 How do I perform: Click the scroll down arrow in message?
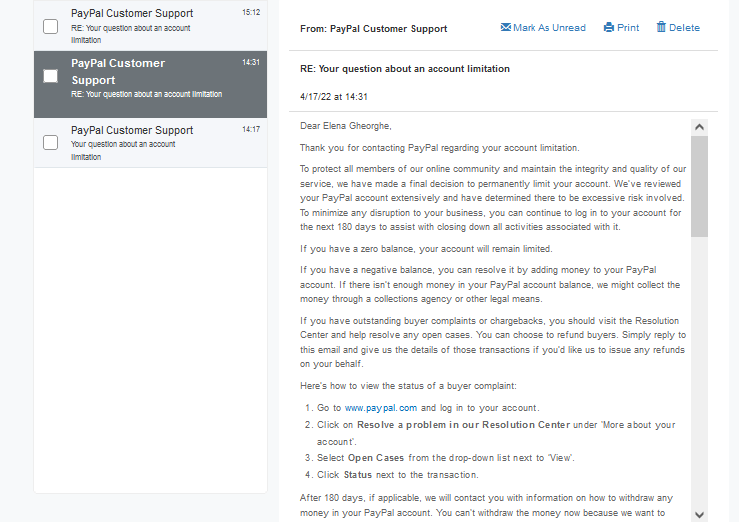coord(699,514)
